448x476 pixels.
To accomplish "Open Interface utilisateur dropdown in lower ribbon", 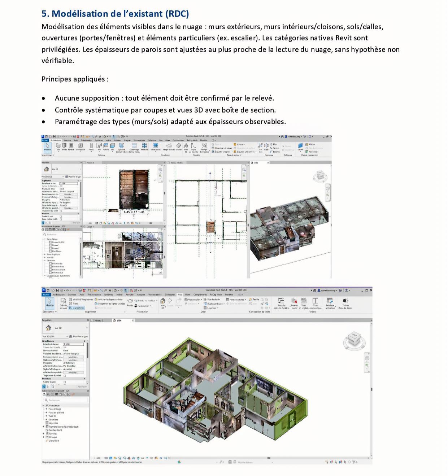I will point(330,303).
